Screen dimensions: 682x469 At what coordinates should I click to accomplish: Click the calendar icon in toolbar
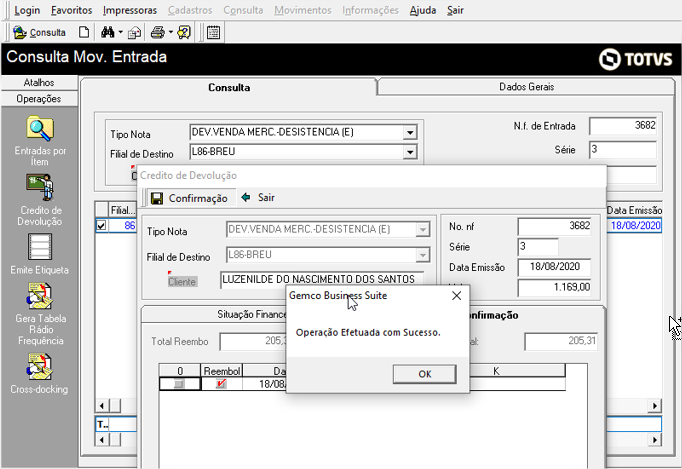coord(213,32)
